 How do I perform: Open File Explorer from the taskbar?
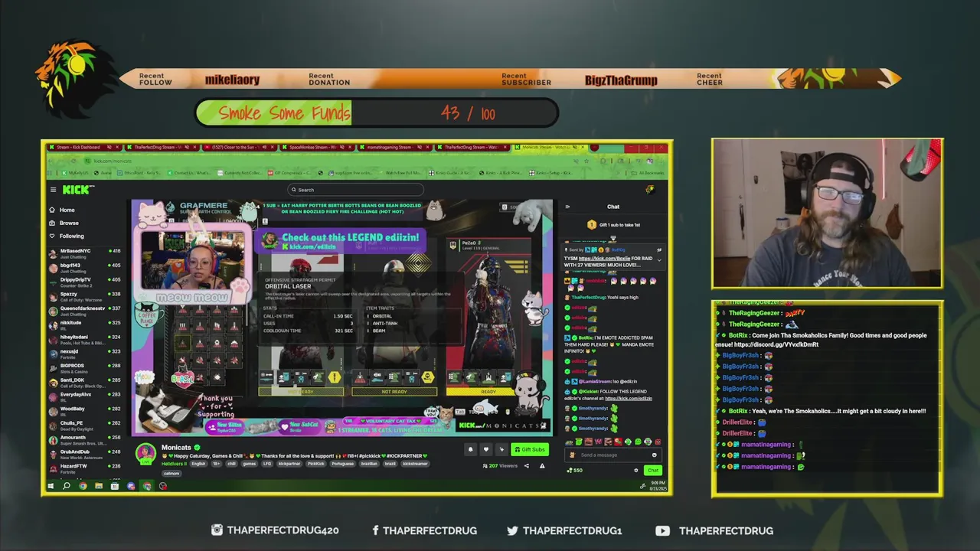(x=99, y=486)
